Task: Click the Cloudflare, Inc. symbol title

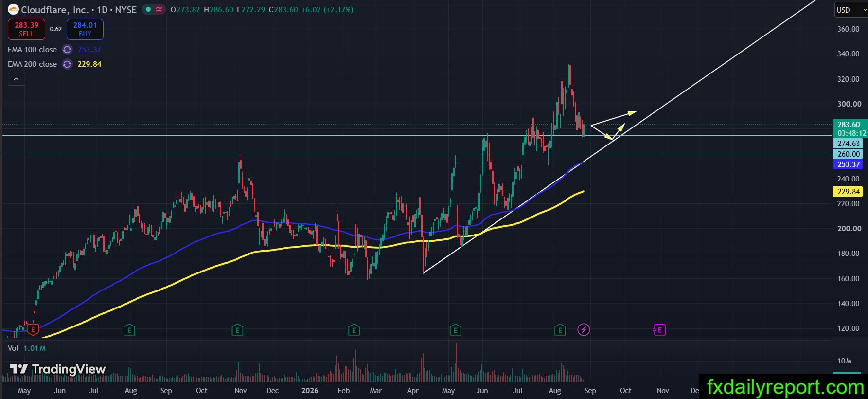Action: (x=55, y=10)
